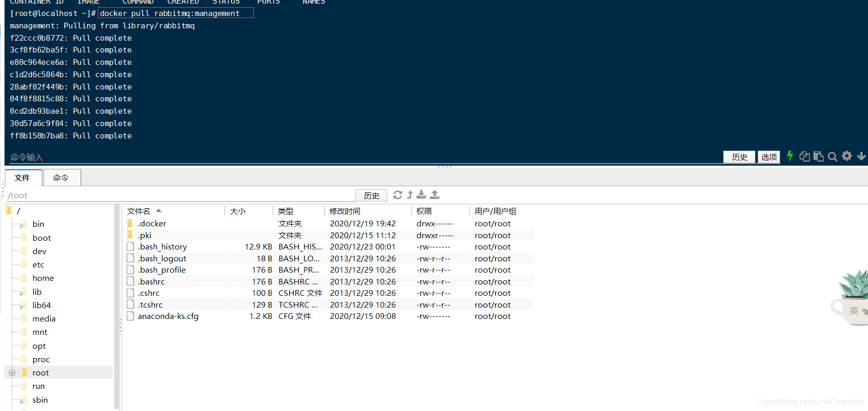Select the / root node in tree
The height and width of the screenshot is (411, 868).
pyautogui.click(x=18, y=211)
